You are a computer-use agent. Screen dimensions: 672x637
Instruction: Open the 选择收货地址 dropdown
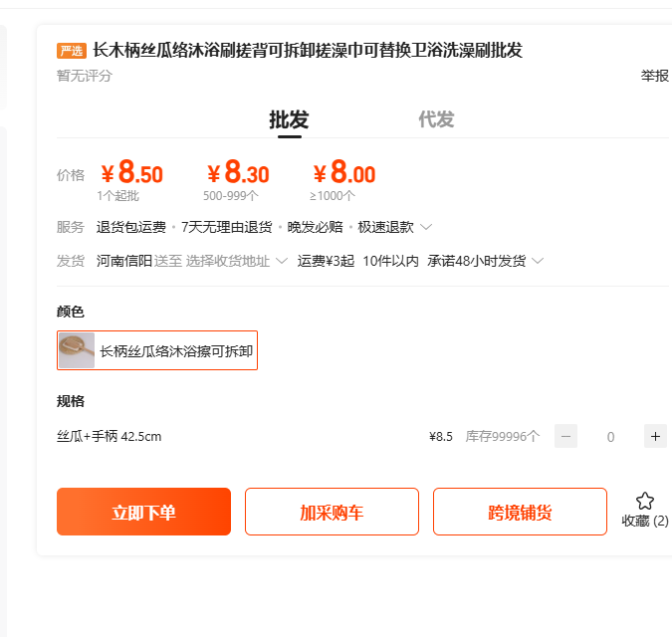click(237, 261)
